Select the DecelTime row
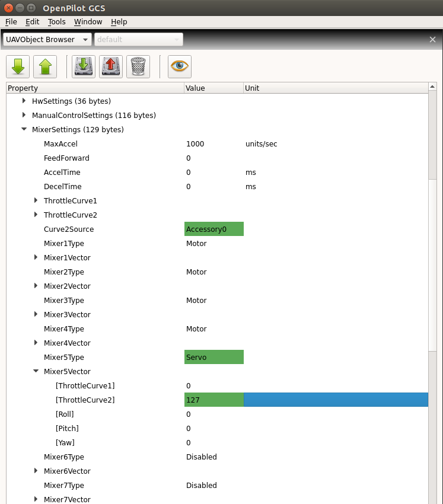The width and height of the screenshot is (443, 504). coord(217,186)
